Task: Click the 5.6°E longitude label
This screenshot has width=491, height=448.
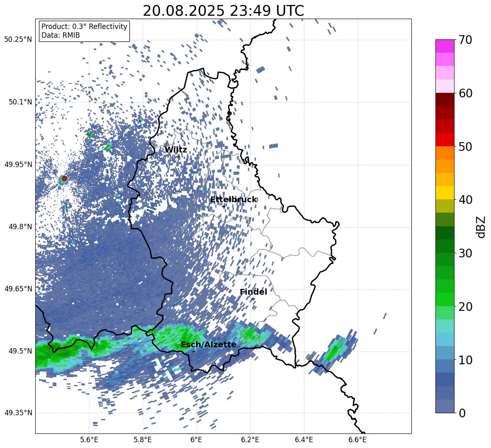Action: click(x=89, y=440)
